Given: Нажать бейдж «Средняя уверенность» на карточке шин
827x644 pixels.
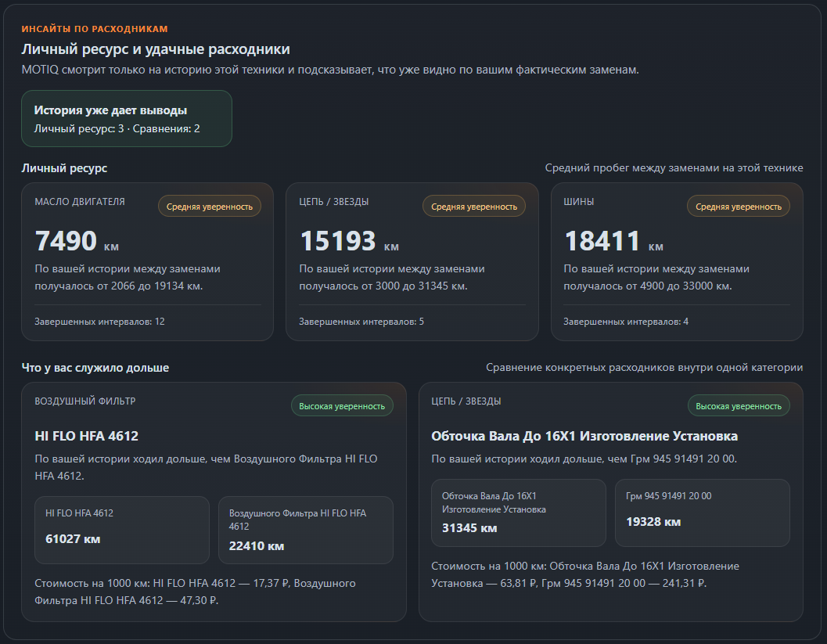Looking at the screenshot, I should (x=739, y=206).
